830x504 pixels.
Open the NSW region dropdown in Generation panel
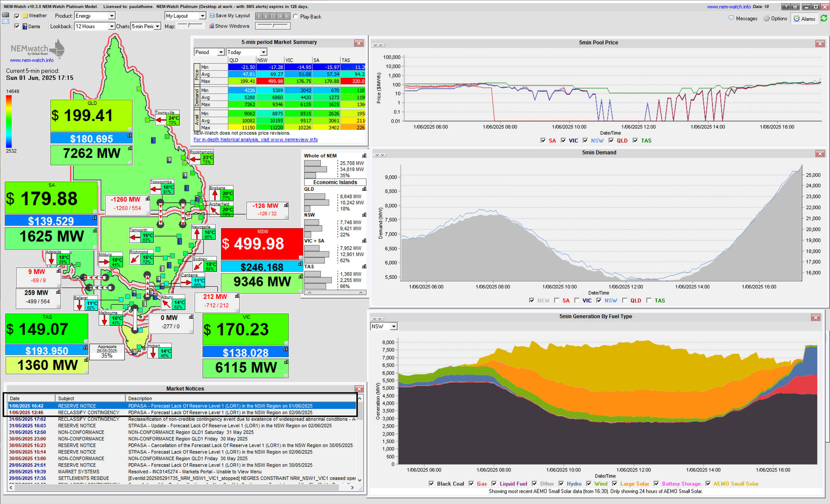pyautogui.click(x=384, y=326)
